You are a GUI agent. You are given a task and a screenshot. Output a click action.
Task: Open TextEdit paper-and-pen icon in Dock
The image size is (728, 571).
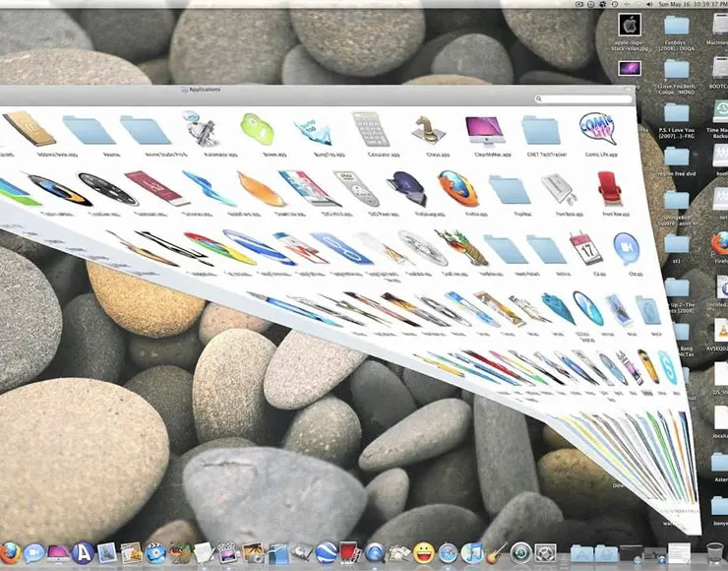204,553
